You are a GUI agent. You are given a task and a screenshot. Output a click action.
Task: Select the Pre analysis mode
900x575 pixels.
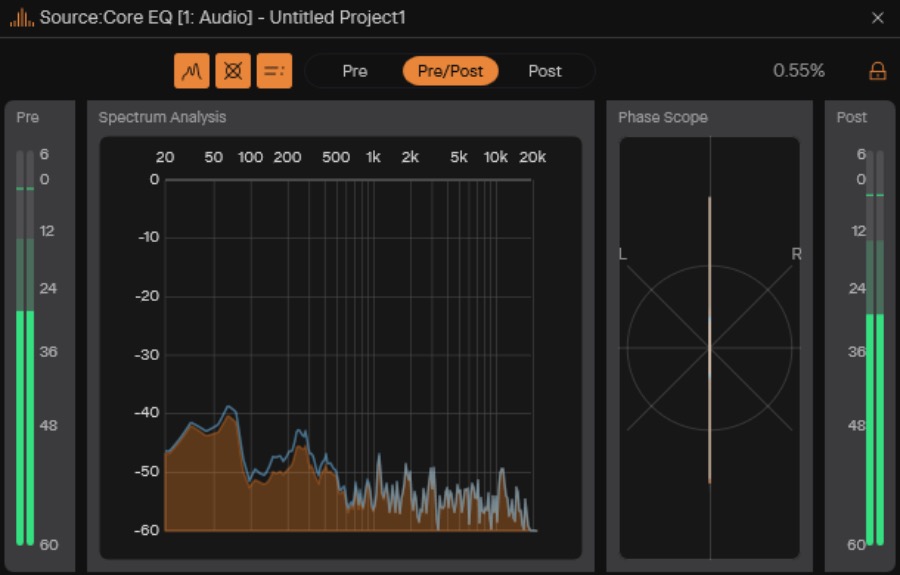355,71
